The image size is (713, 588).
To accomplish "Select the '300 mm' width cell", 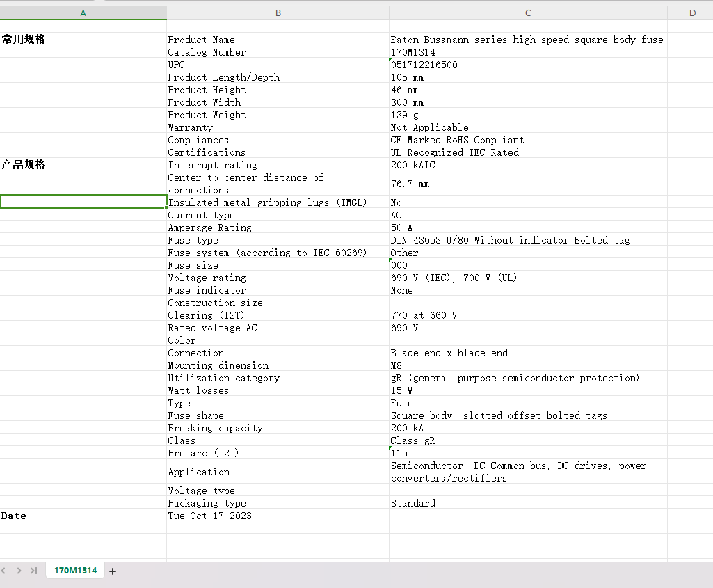I will (528, 102).
